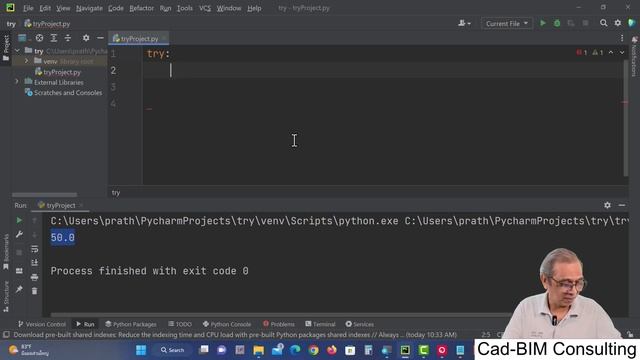Open the Version Control tool window

[42, 324]
